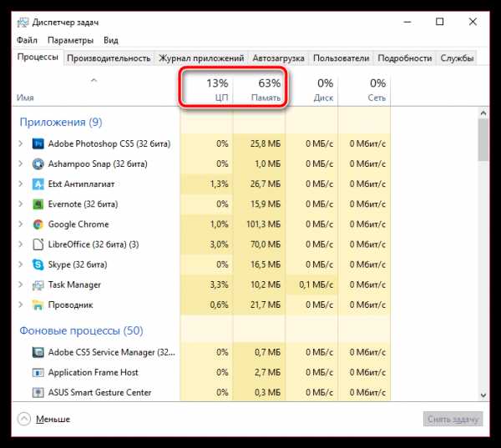The height and width of the screenshot is (448, 501).
Task: Expand the Task Manager row
Action: pos(21,284)
